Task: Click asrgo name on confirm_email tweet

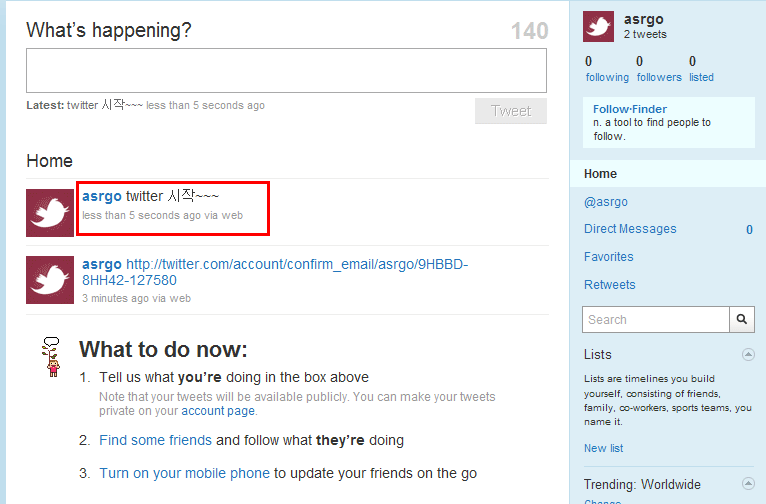Action: click(x=102, y=264)
